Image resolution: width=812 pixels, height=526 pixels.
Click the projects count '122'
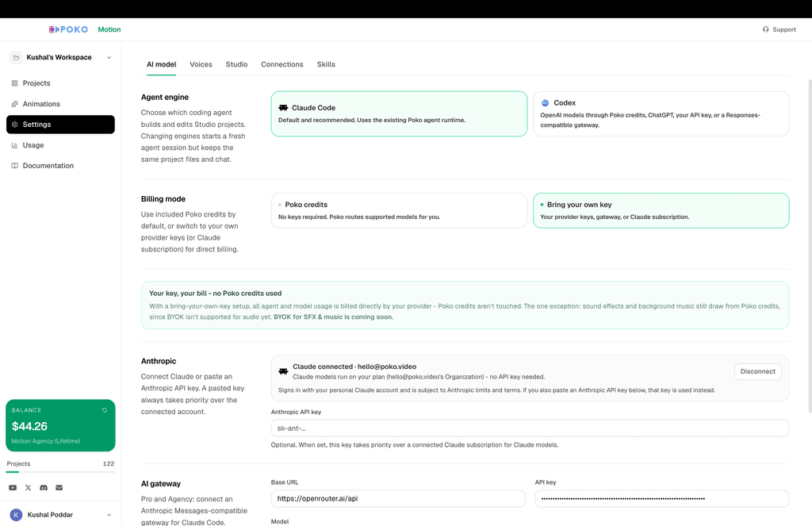[109, 464]
